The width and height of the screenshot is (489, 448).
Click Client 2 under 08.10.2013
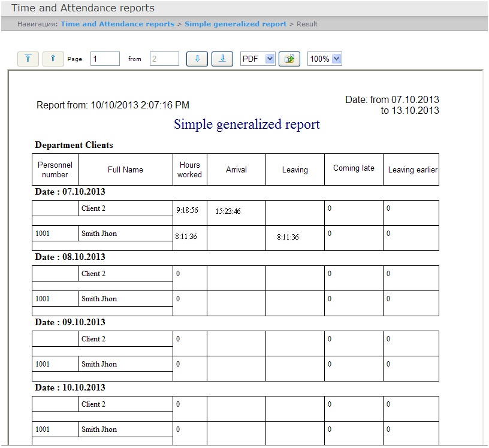click(93, 274)
